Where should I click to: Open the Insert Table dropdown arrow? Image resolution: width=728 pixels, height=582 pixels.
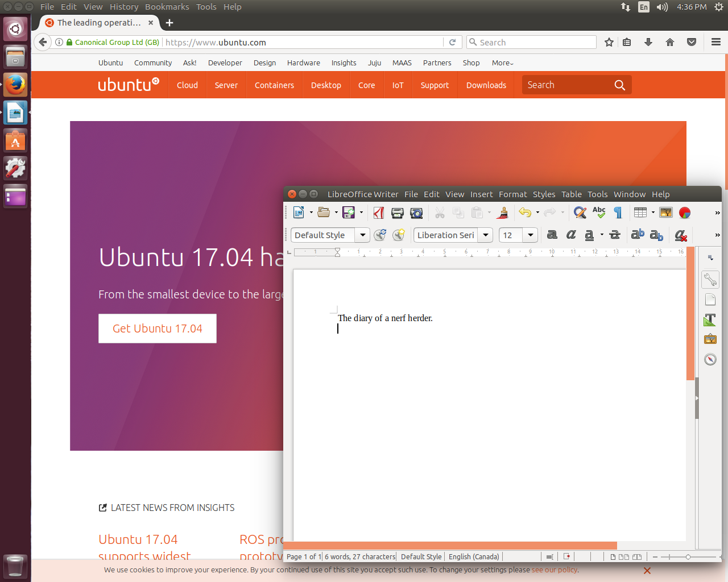tap(653, 213)
